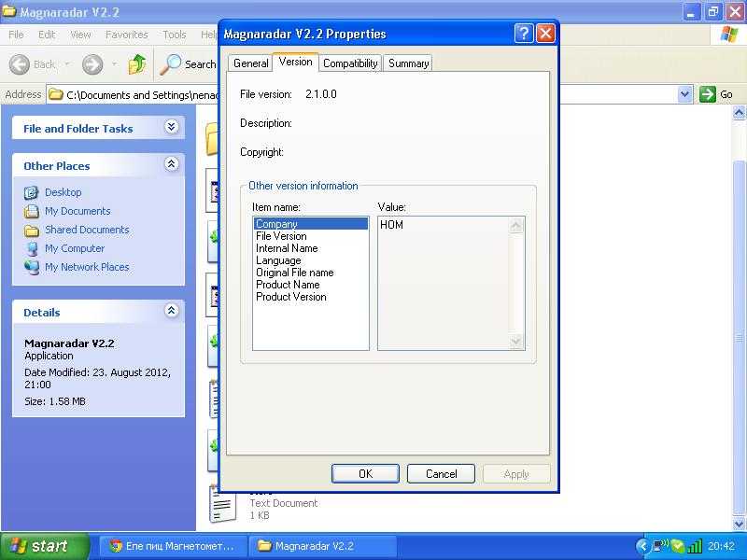The height and width of the screenshot is (560, 747).
Task: Click the Value box scroll up arrow
Action: point(516,225)
